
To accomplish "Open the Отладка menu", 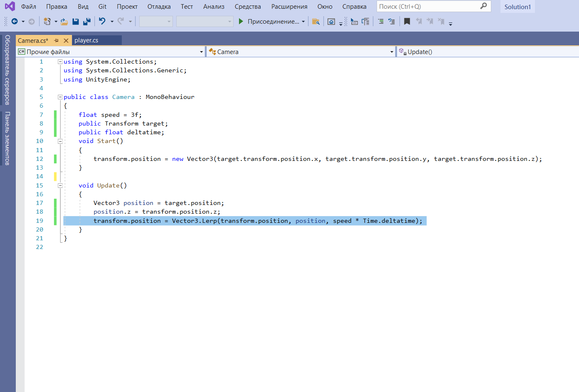I will [159, 6].
